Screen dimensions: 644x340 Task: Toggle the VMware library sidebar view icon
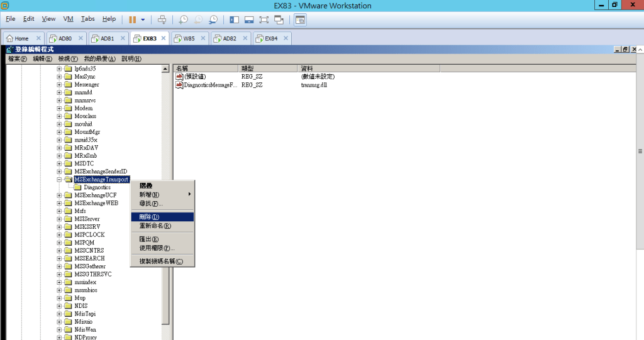234,19
